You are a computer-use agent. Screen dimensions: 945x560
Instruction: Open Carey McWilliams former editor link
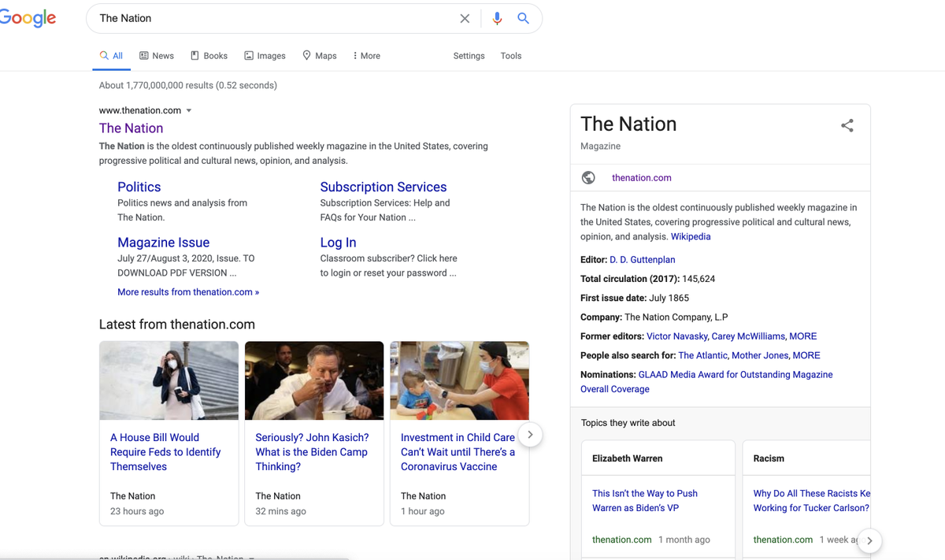pos(748,336)
